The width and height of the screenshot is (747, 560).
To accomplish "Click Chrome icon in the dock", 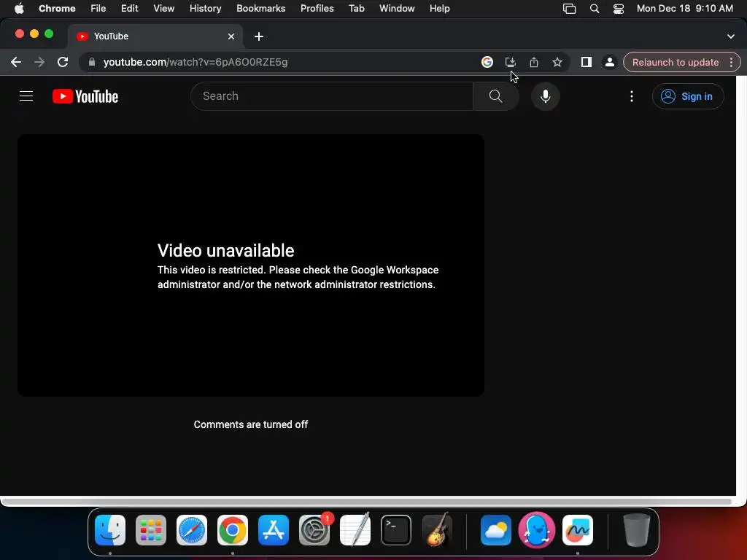I will pyautogui.click(x=233, y=530).
